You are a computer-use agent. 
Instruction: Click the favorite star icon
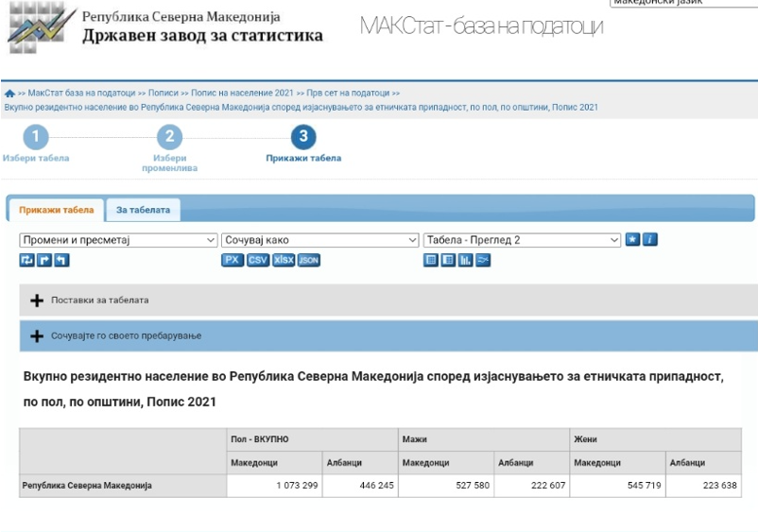tap(633, 240)
